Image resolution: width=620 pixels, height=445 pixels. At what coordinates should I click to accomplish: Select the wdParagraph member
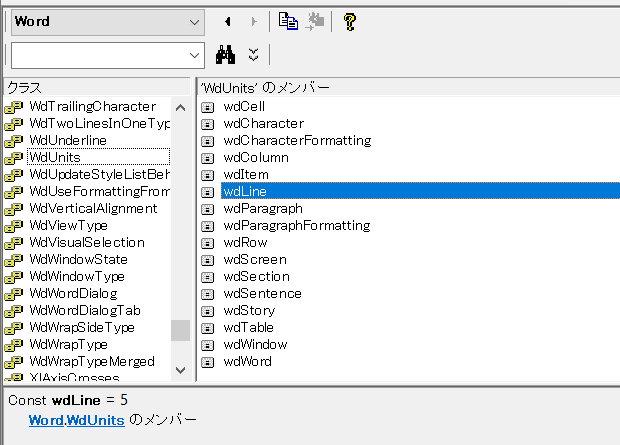(262, 208)
